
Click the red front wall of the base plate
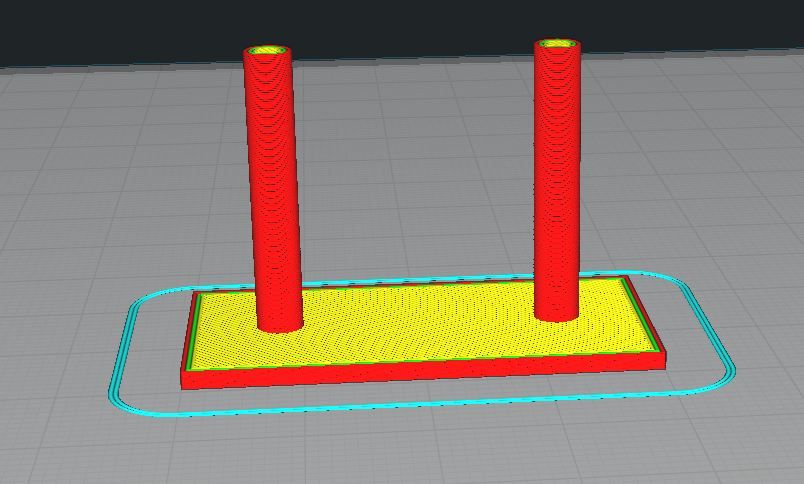[424, 371]
